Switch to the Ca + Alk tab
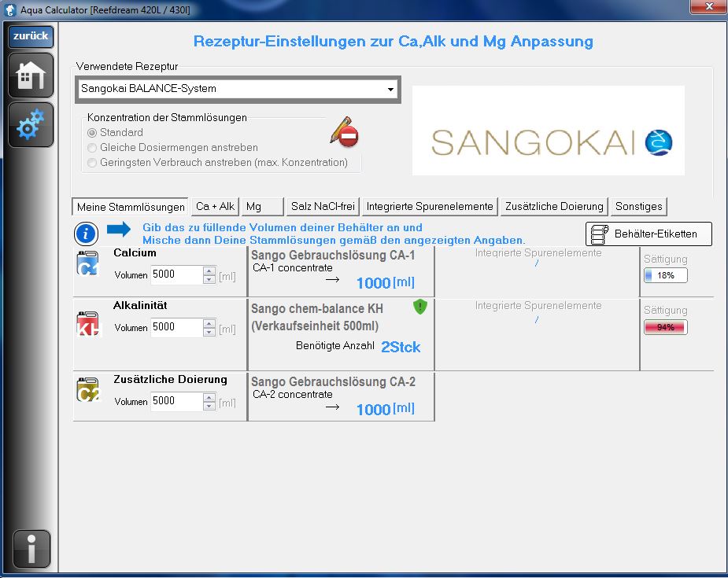 tap(215, 207)
